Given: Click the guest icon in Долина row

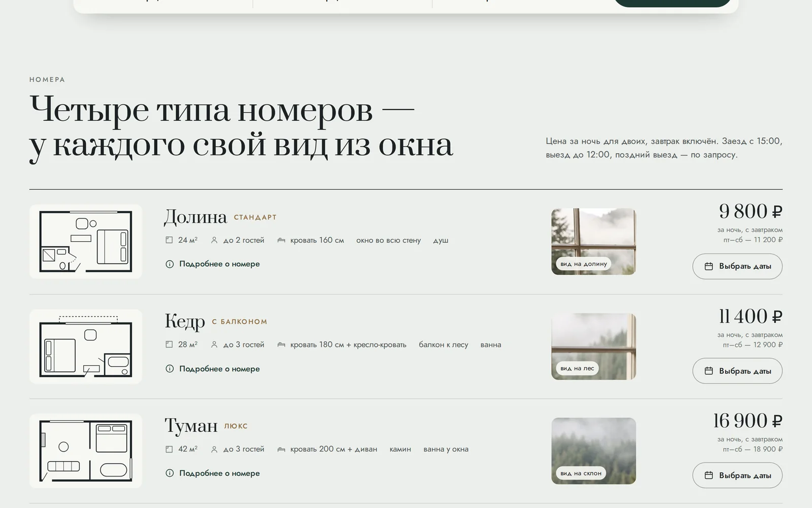Looking at the screenshot, I should click(x=214, y=240).
